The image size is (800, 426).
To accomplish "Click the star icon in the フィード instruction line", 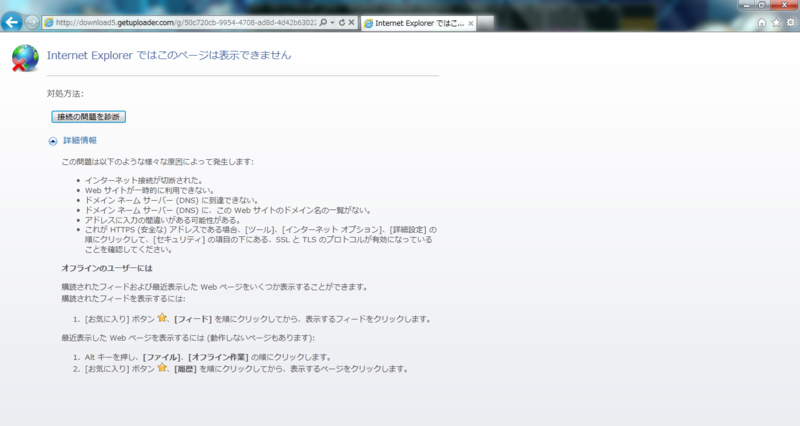I will tap(162, 318).
